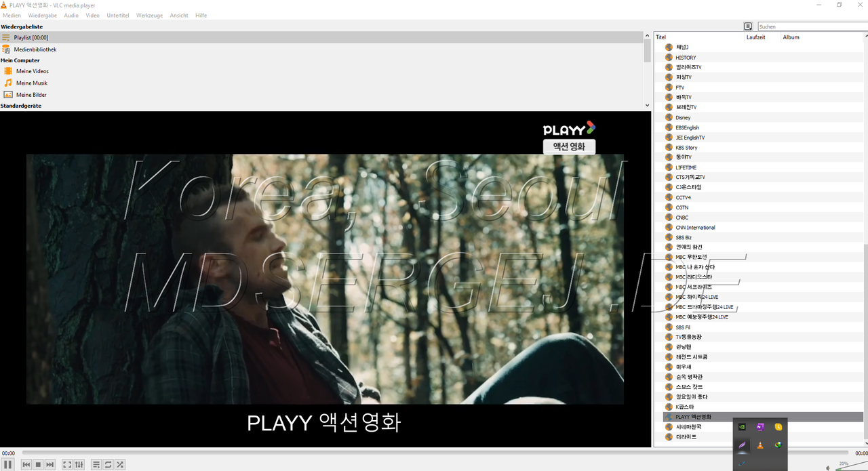Screen dimensions: 868x471
Task: Select EBSEnglish channel entry
Action: tap(687, 127)
